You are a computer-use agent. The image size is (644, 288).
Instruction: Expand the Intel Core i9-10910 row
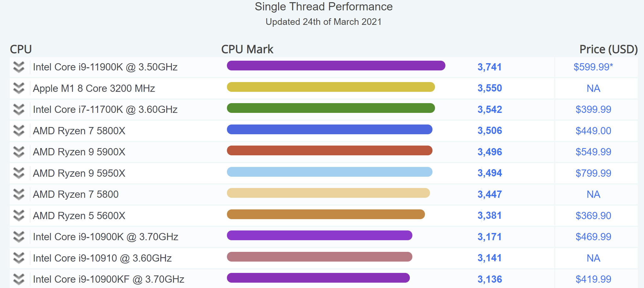[x=19, y=258]
